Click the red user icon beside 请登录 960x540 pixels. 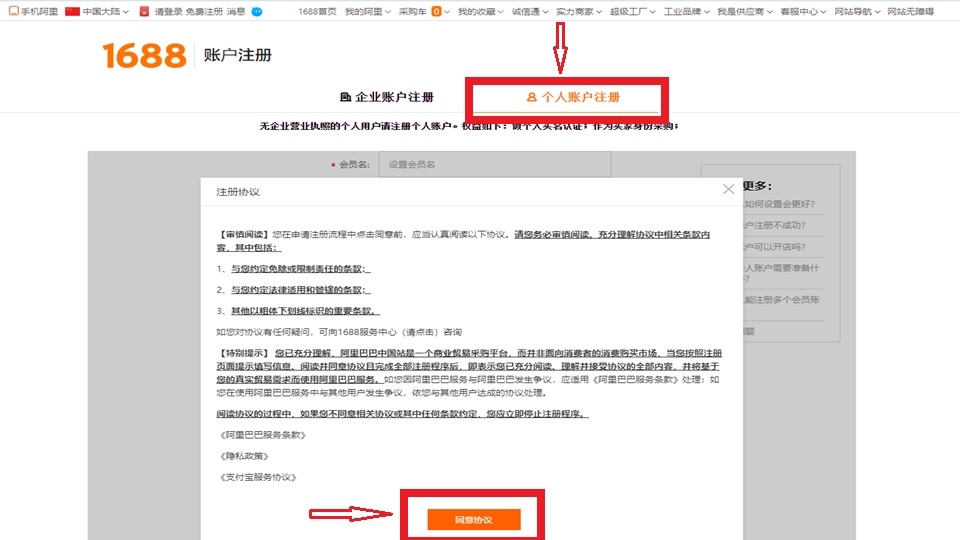coord(144,11)
